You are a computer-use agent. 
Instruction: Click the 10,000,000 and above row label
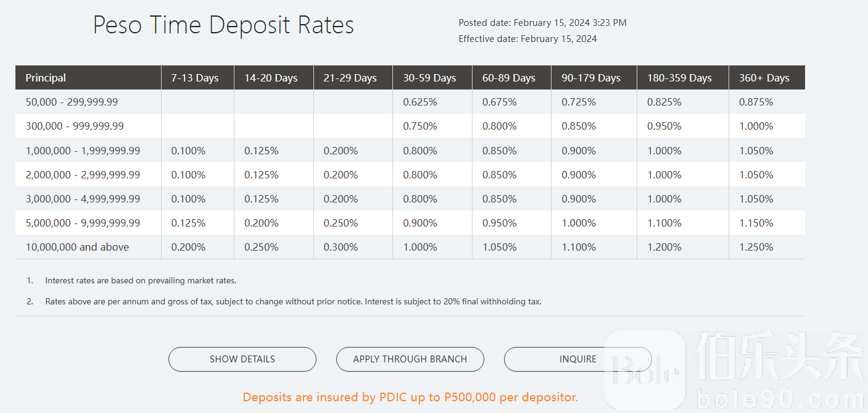click(x=77, y=247)
